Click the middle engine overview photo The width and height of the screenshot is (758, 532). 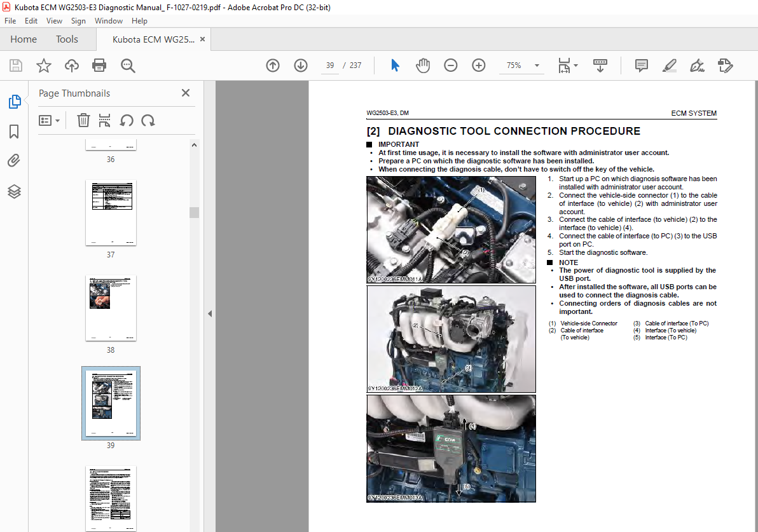(451, 339)
